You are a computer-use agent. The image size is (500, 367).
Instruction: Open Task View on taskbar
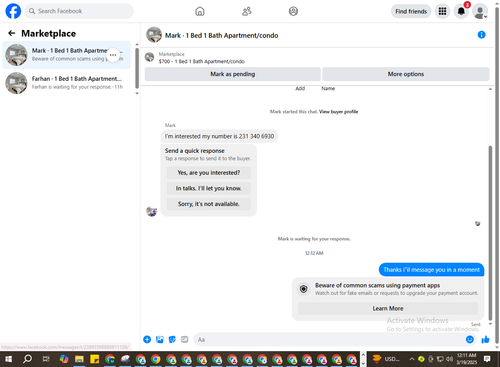(46, 359)
